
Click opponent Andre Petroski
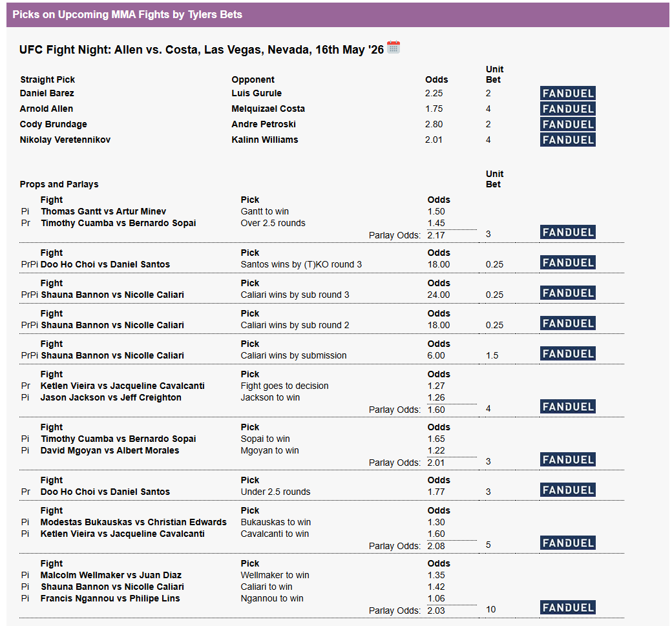pyautogui.click(x=264, y=124)
